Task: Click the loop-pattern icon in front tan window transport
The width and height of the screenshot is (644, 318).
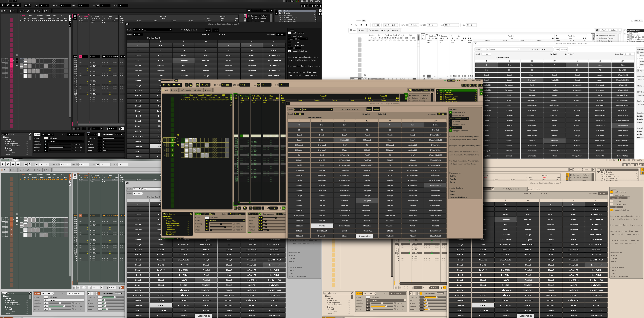Action: coord(169,85)
